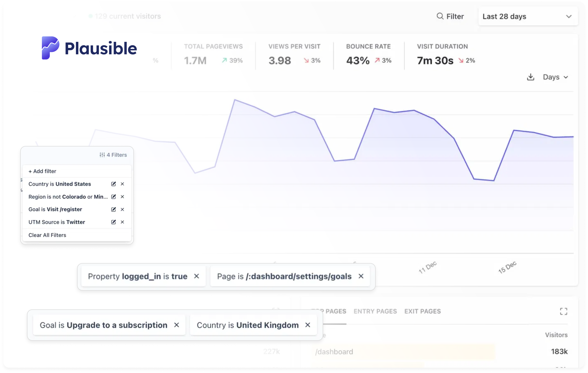
Task: Remove the Property logged_in is true filter
Action: click(197, 276)
